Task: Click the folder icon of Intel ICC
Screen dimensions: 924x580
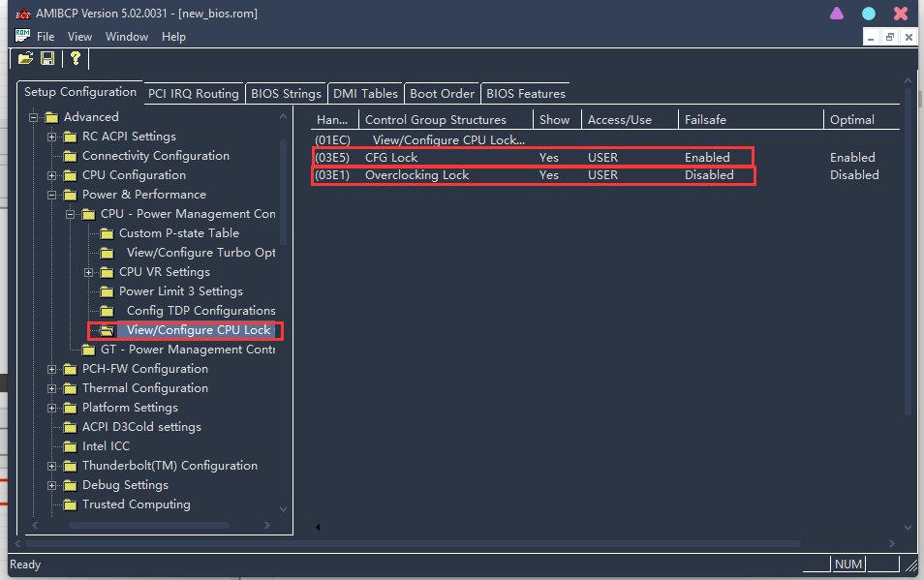Action: pyautogui.click(x=70, y=446)
